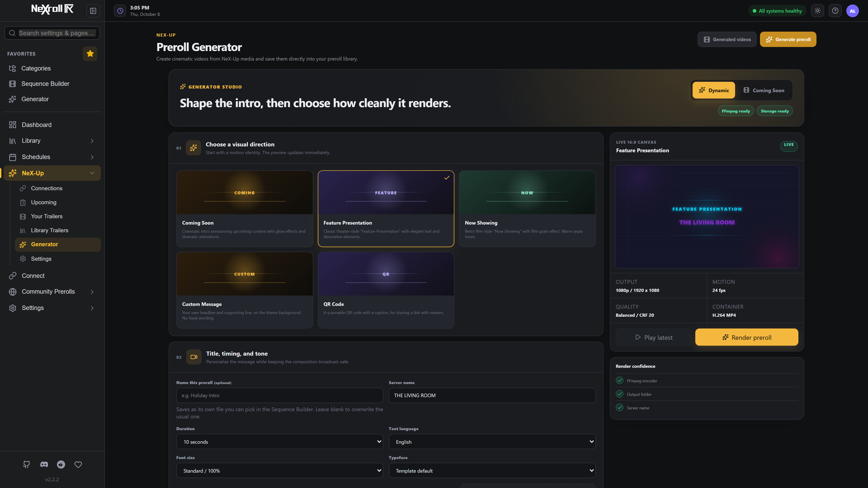Click the heart sponsor icon
Viewport: 868px width, 488px height.
click(78, 465)
